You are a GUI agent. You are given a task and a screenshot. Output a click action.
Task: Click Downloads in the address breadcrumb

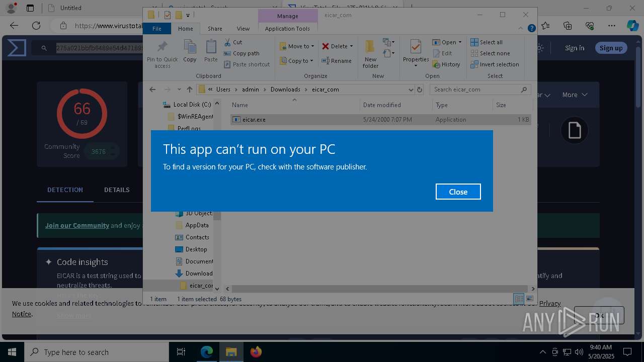(x=285, y=89)
